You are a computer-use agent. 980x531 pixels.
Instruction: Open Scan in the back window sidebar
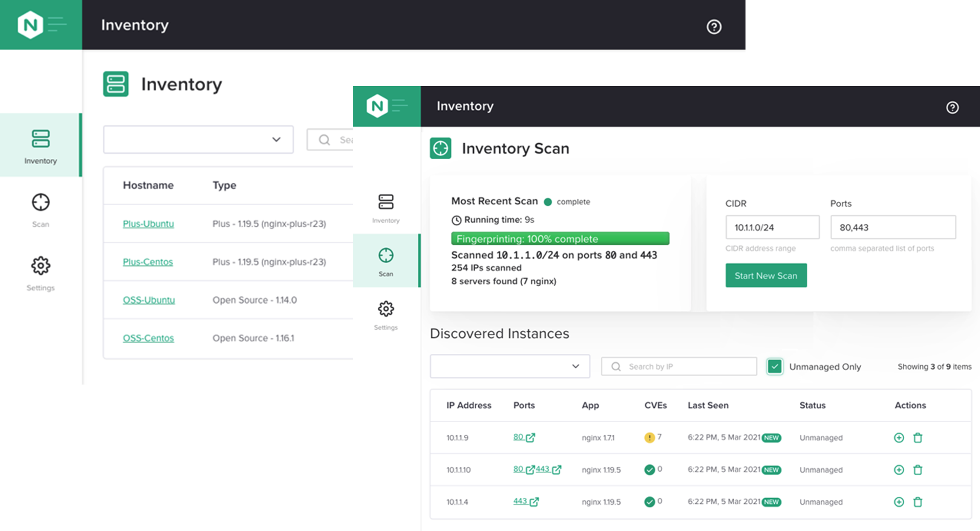click(40, 210)
